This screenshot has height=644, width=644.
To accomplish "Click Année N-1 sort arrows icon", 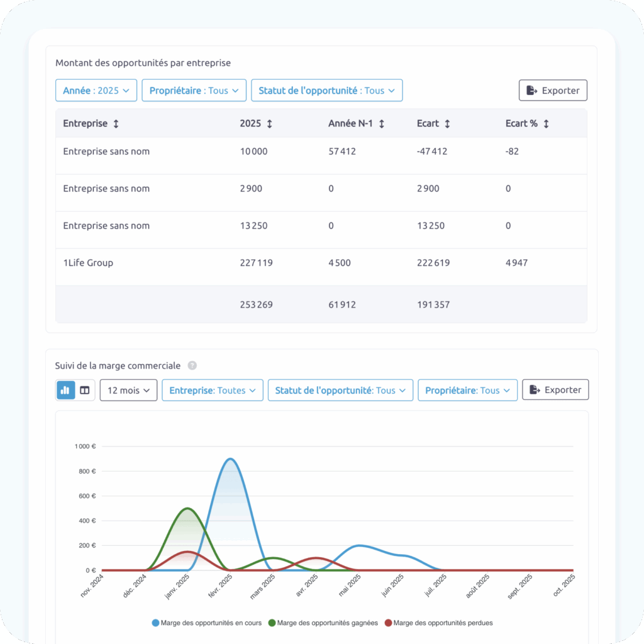I will [x=381, y=124].
